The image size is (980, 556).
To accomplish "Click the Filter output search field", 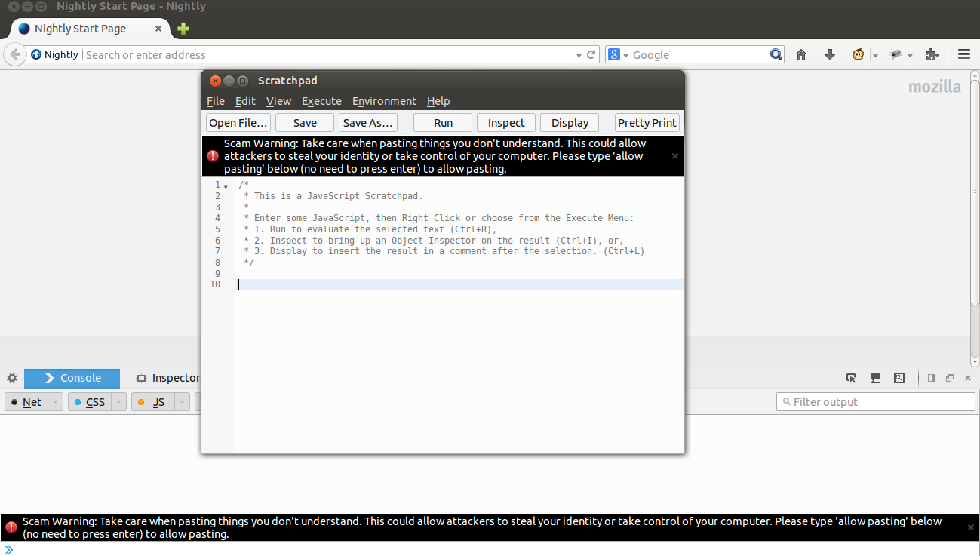I will [876, 402].
